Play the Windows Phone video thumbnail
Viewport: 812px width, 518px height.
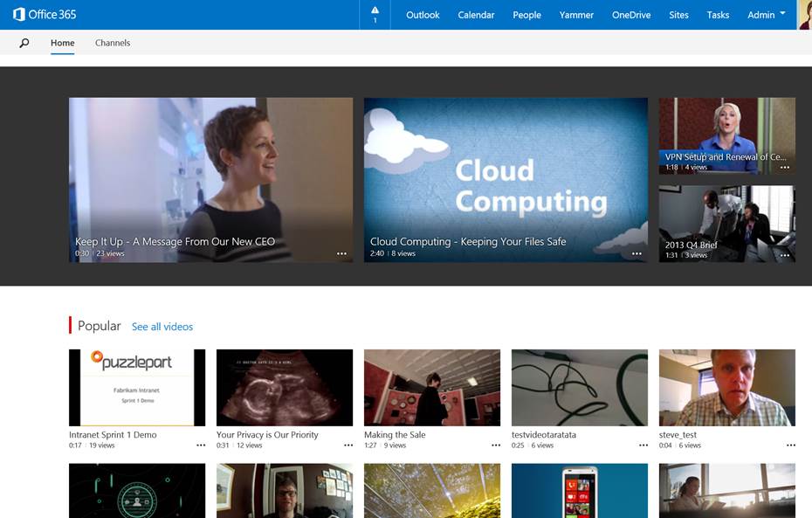[x=580, y=491]
